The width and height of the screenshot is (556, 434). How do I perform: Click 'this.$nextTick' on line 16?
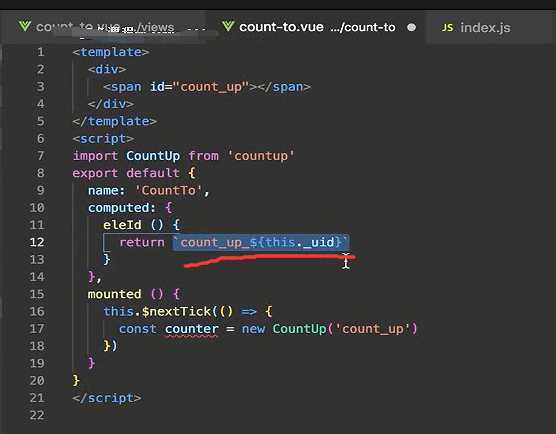157,311
